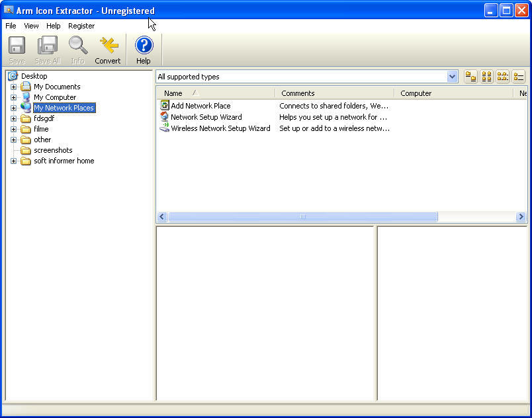The width and height of the screenshot is (532, 418).
Task: Select the fdsgdf folder label
Action: 44,118
